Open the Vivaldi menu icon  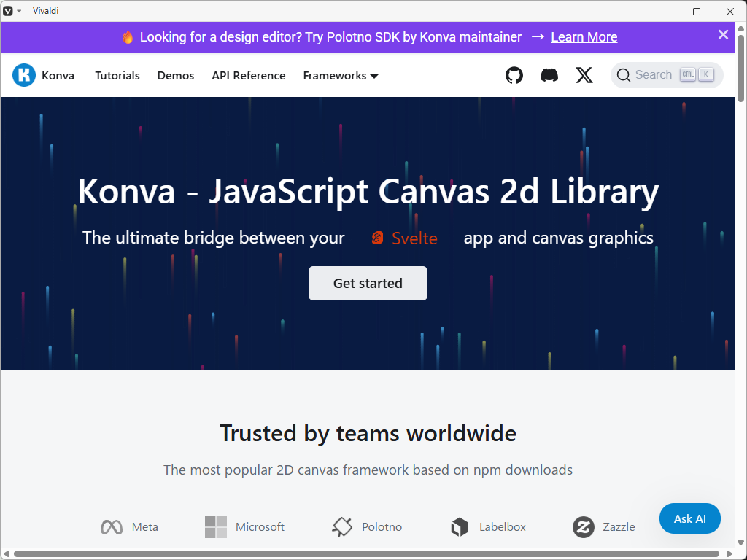tap(8, 11)
